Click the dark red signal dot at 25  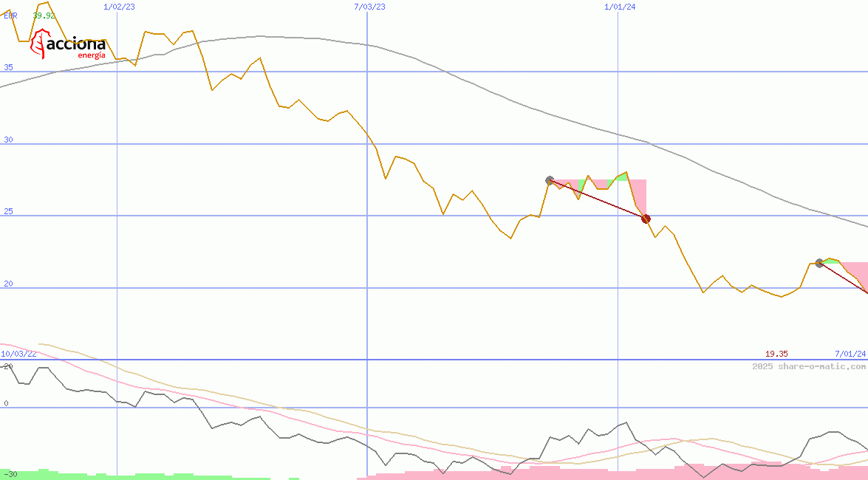tap(646, 219)
